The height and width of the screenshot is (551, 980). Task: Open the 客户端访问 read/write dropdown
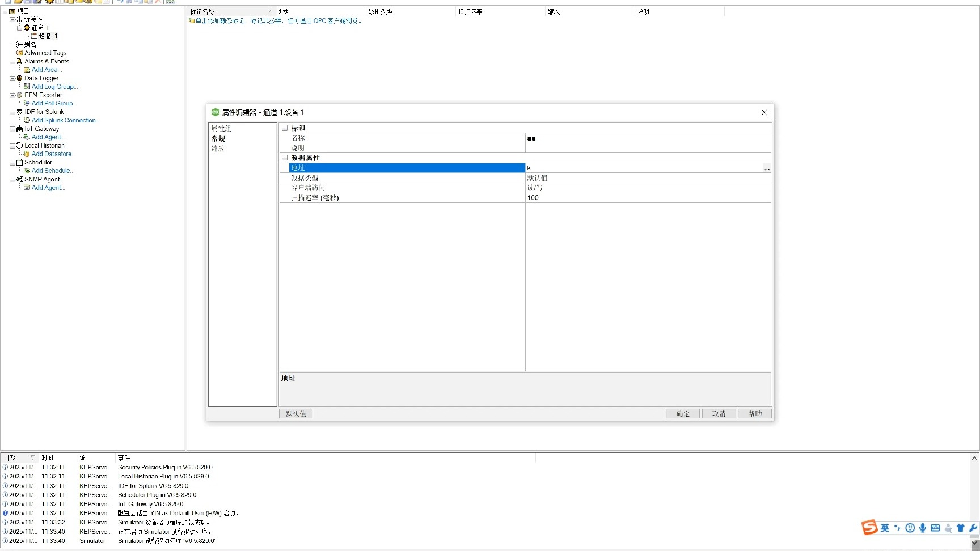(648, 188)
